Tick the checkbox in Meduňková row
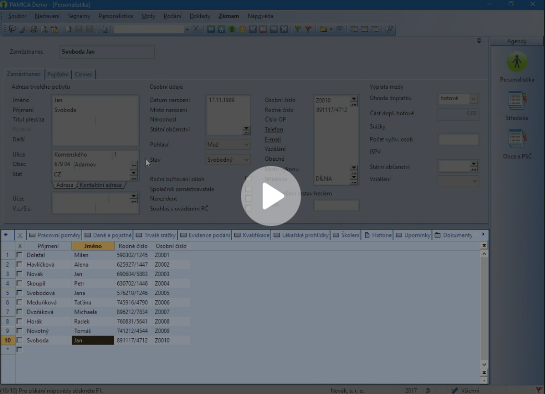545x394 pixels. click(19, 302)
